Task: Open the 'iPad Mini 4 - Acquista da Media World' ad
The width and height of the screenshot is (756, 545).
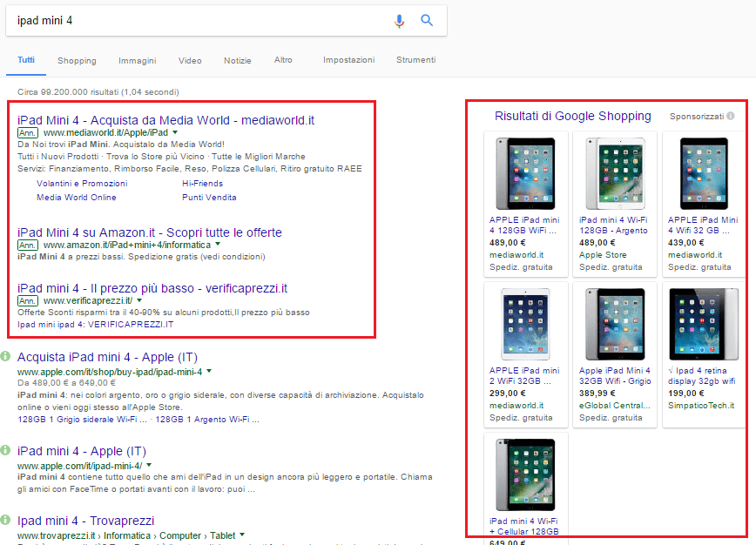Action: pyautogui.click(x=165, y=120)
